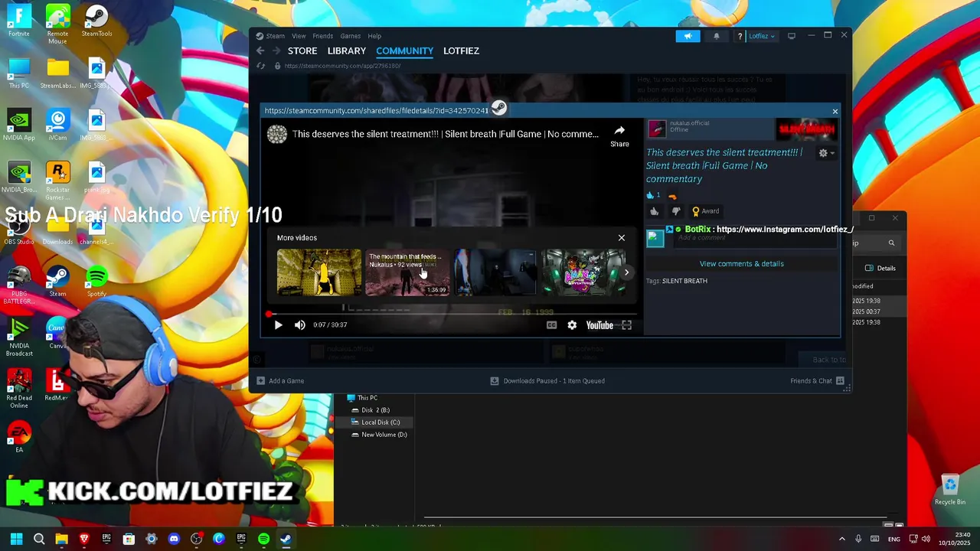Open first yellow character suggested video

point(318,272)
